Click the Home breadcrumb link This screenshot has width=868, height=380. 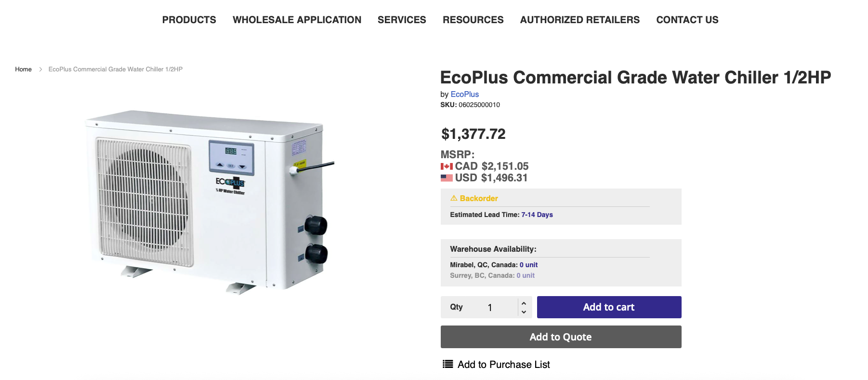[x=23, y=69]
